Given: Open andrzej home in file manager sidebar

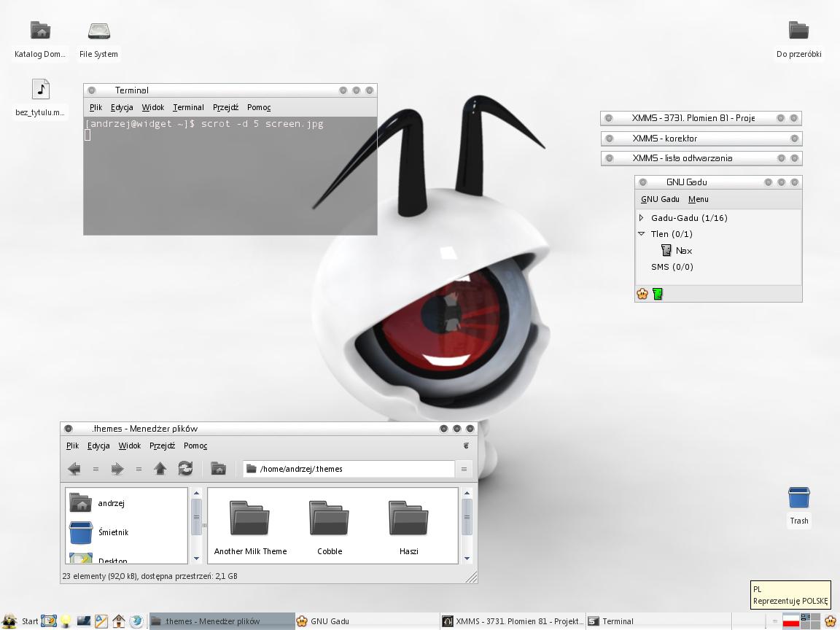Looking at the screenshot, I should coord(98,503).
